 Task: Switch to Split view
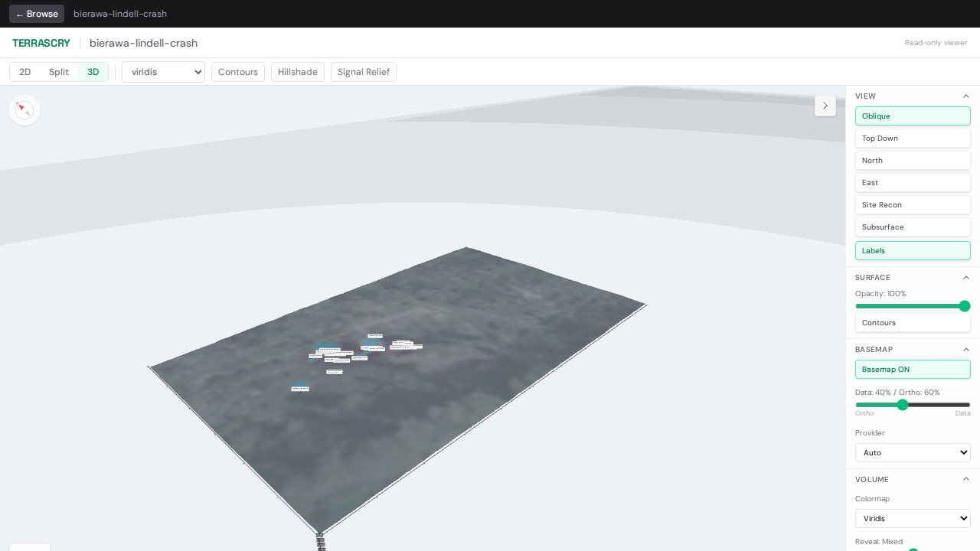coord(58,71)
